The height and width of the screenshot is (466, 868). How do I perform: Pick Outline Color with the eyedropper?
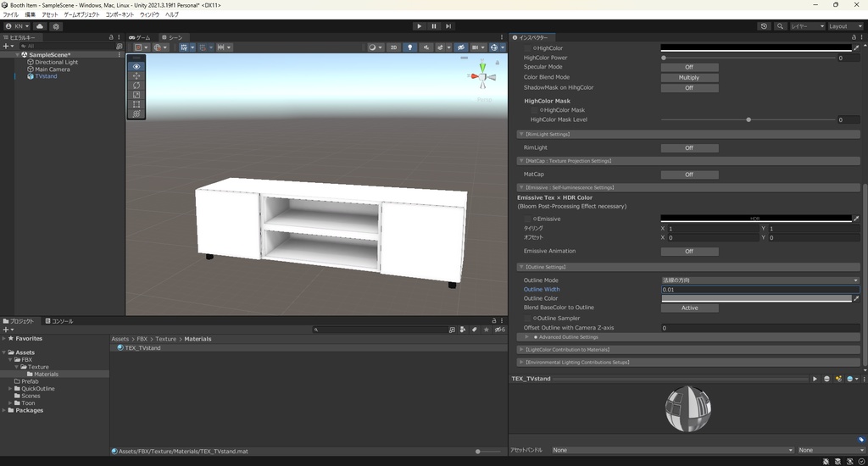pos(856,298)
